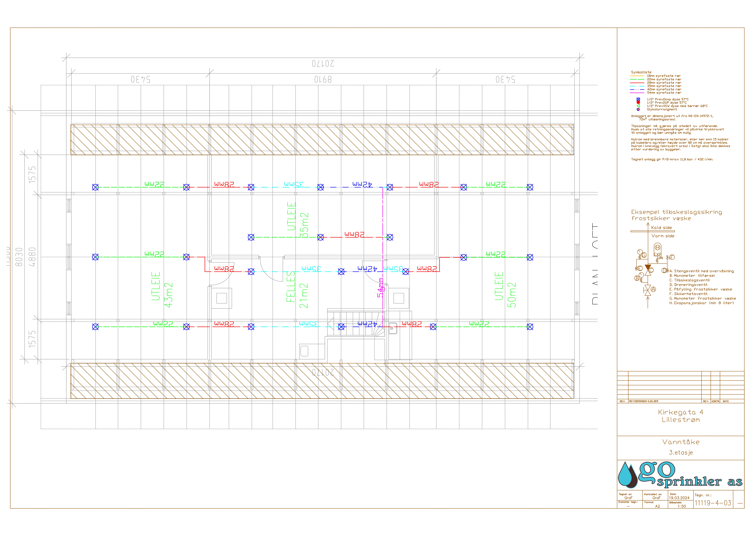
Task: Click the 'REVIDERINGEN GJELDER' column header
Action: point(644,401)
